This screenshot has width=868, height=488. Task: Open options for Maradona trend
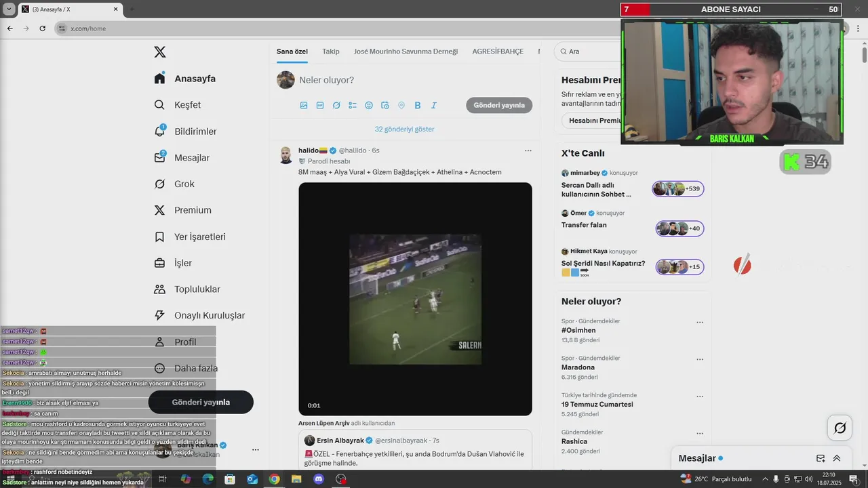pyautogui.click(x=700, y=359)
